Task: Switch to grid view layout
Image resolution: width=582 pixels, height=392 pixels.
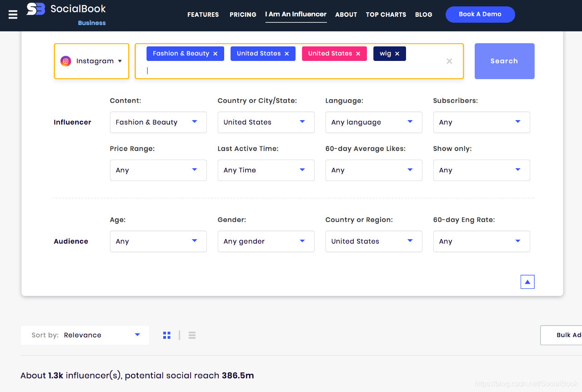Action: tap(167, 335)
